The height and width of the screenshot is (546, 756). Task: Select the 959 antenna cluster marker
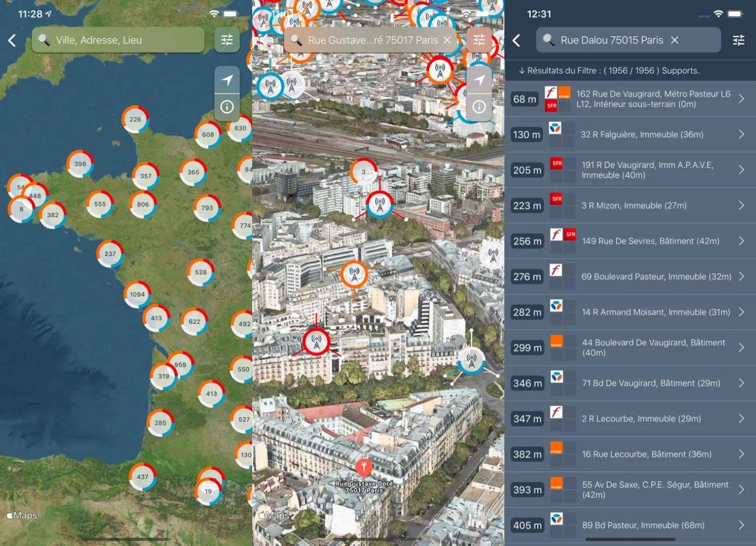click(x=180, y=365)
